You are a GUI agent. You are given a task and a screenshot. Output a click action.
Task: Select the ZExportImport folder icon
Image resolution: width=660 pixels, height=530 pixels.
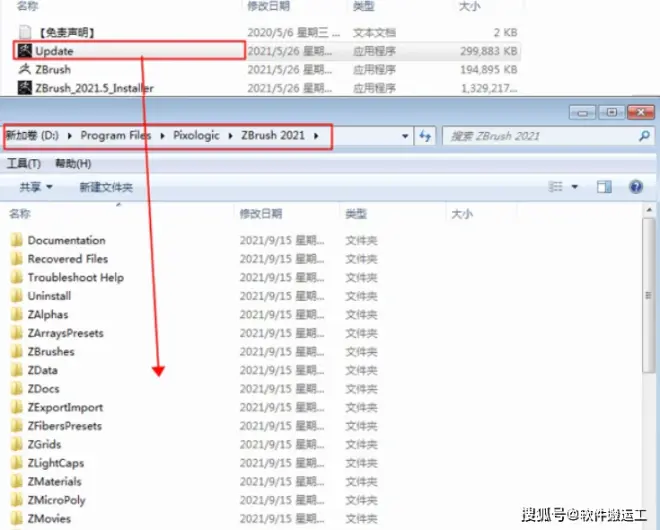click(17, 407)
